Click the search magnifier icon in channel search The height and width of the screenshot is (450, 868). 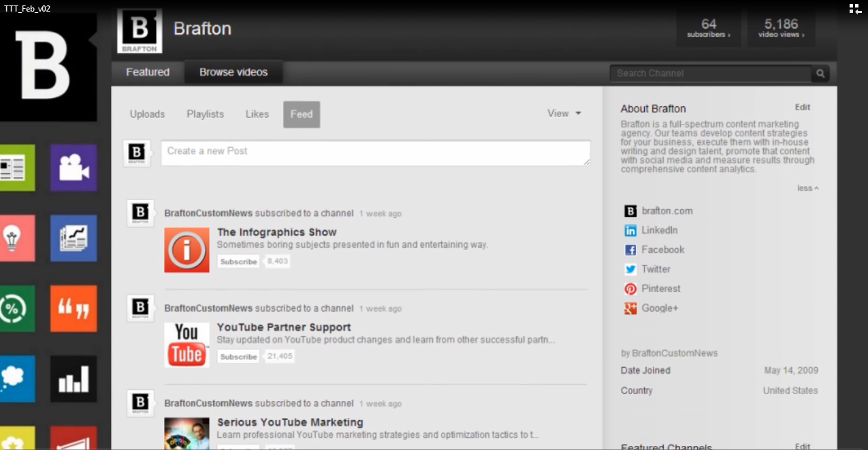(820, 74)
